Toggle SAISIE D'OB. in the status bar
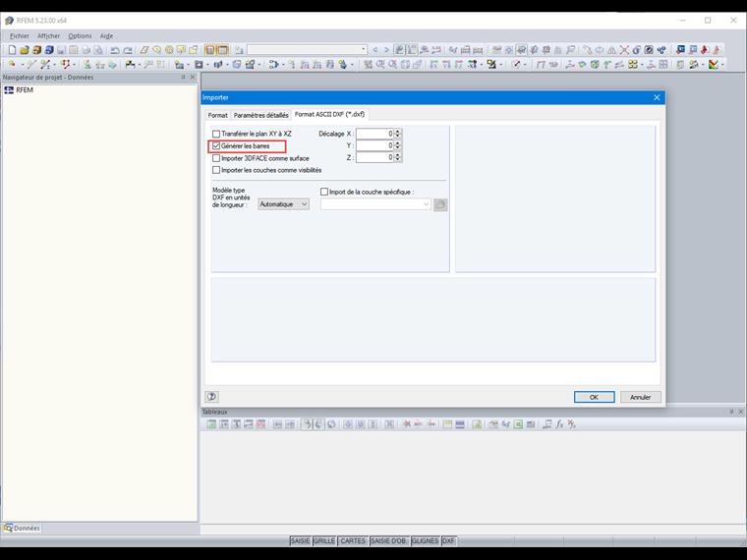The height and width of the screenshot is (560, 747). [x=389, y=541]
